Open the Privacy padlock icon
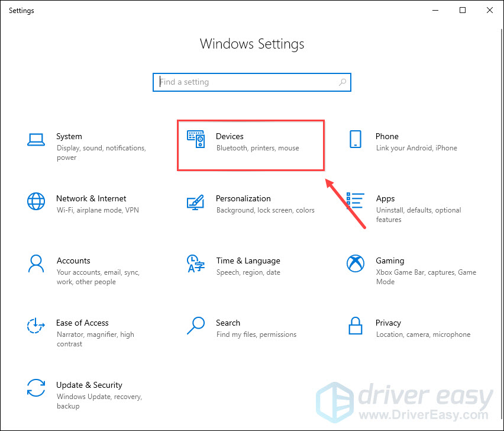This screenshot has height=431, width=504. click(x=356, y=326)
